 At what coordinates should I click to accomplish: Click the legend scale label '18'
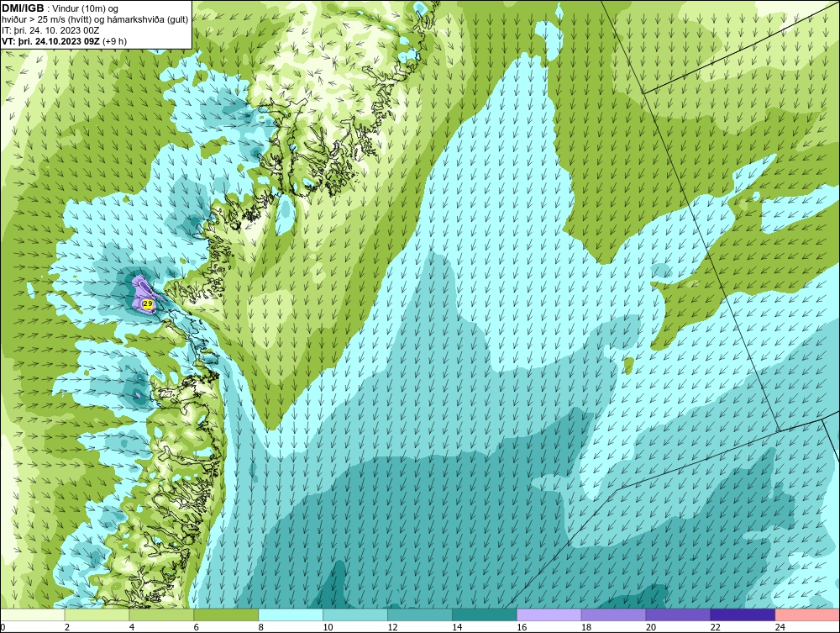(x=586, y=627)
